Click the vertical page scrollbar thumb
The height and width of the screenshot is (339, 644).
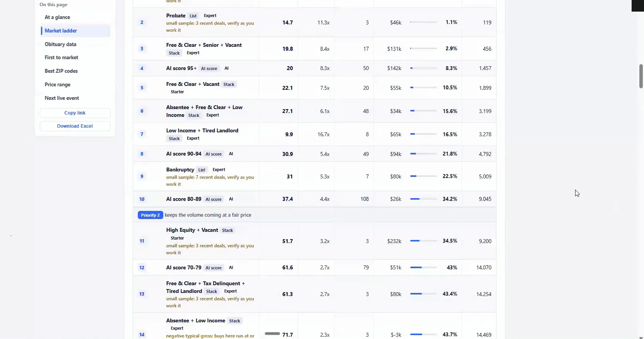641,76
